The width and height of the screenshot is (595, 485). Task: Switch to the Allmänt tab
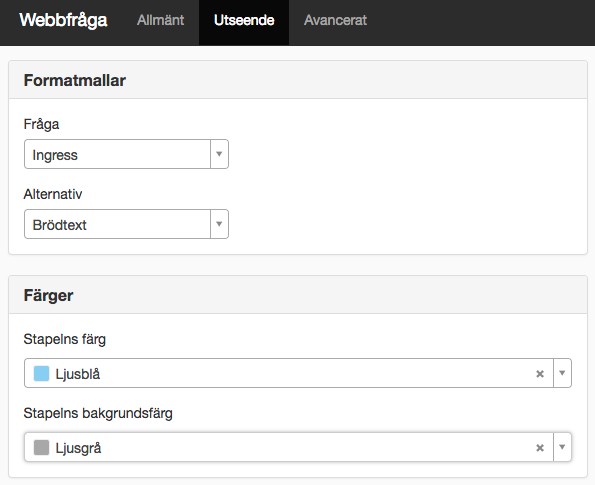[x=161, y=20]
